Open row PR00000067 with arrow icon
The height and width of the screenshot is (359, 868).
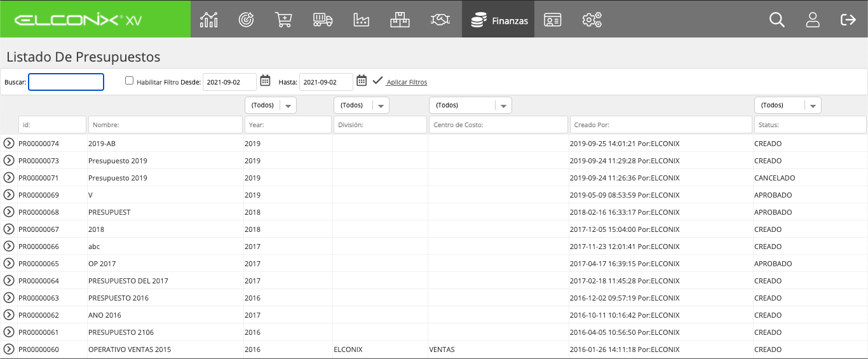click(9, 229)
